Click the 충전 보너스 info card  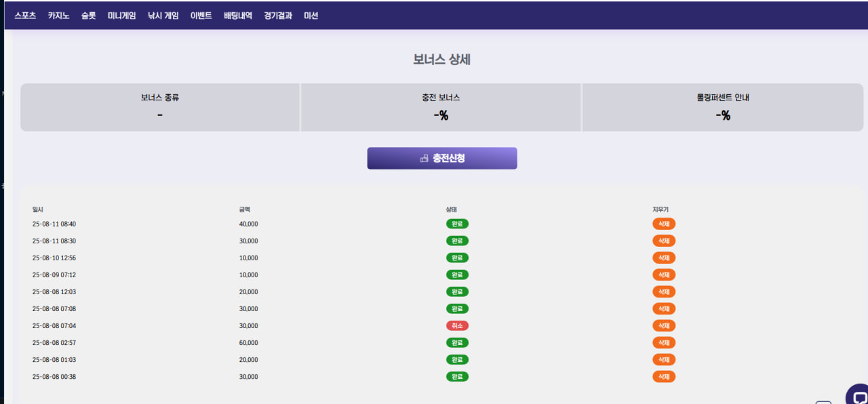pyautogui.click(x=441, y=107)
